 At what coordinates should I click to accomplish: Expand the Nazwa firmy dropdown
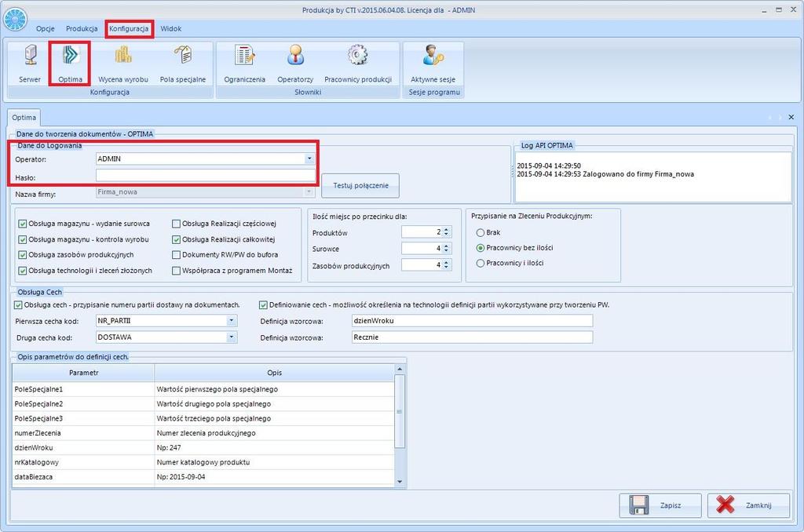tap(309, 192)
